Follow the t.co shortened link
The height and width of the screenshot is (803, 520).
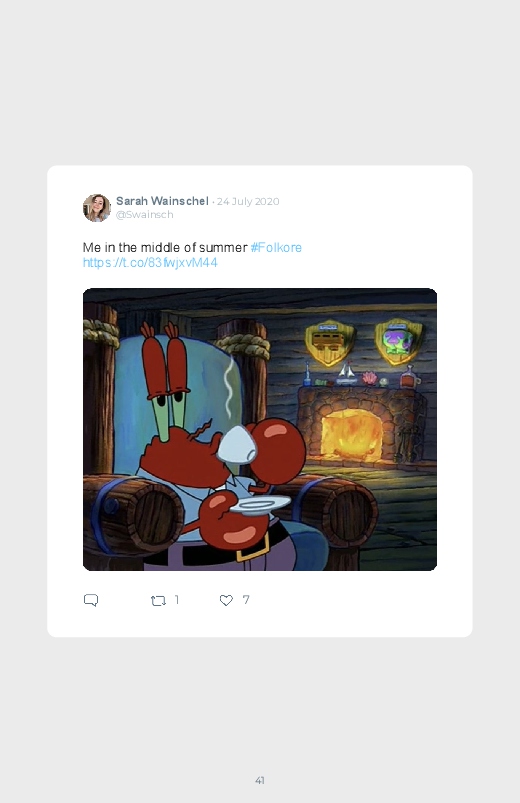point(150,263)
